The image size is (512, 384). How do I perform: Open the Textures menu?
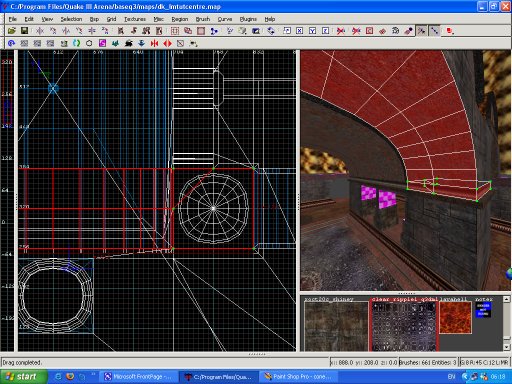pyautogui.click(x=135, y=19)
